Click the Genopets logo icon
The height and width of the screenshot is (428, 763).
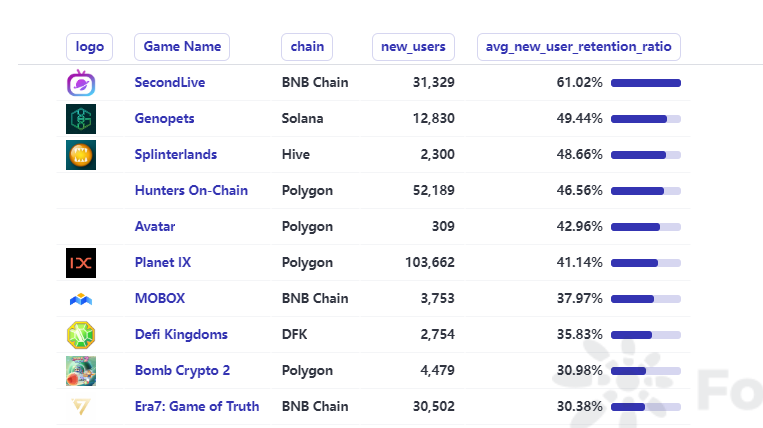(x=80, y=119)
